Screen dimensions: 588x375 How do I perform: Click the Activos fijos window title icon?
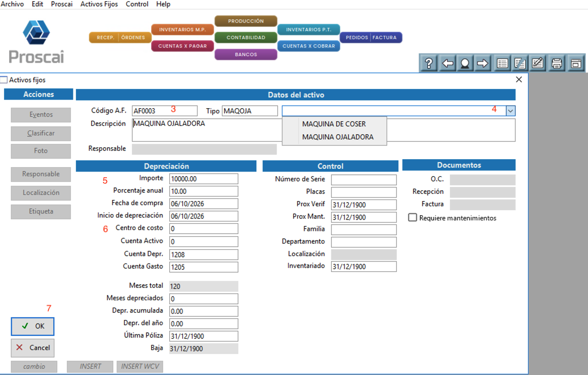pyautogui.click(x=4, y=79)
